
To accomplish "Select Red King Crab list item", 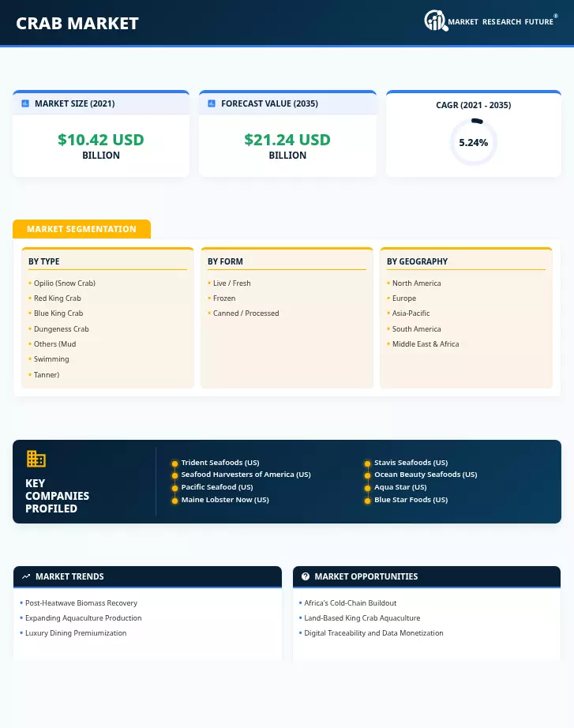I will [x=57, y=298].
